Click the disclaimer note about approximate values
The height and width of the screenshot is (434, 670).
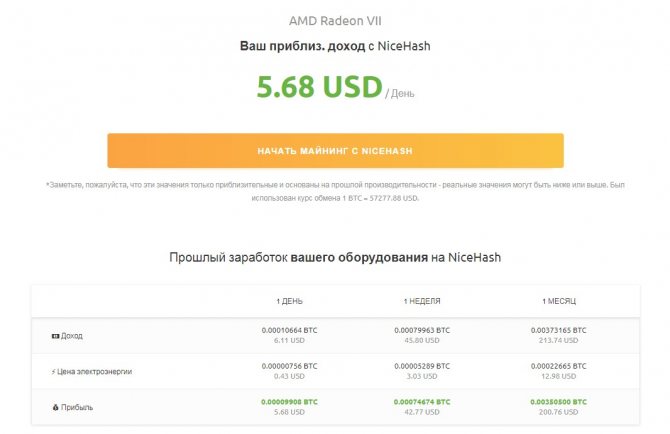pyautogui.click(x=335, y=191)
